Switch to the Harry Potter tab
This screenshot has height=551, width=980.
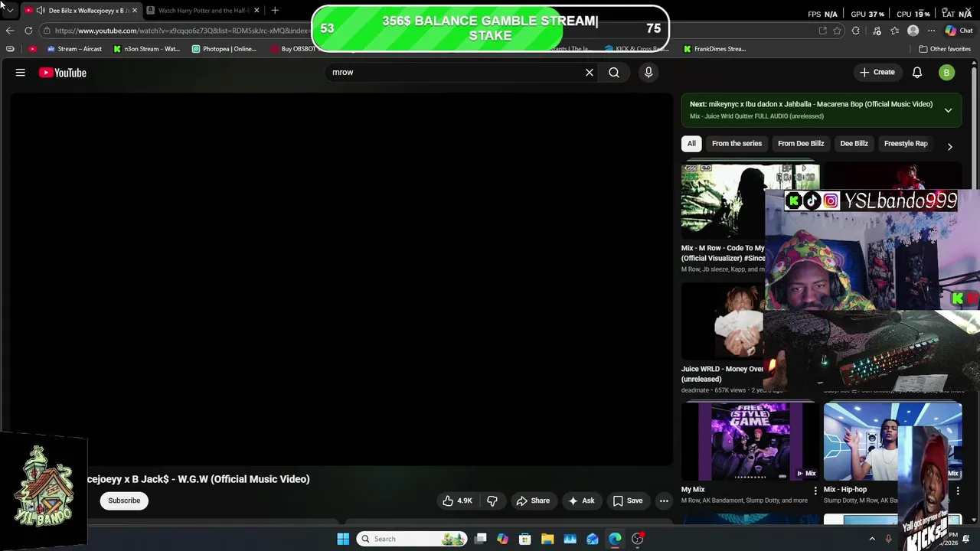pyautogui.click(x=203, y=11)
